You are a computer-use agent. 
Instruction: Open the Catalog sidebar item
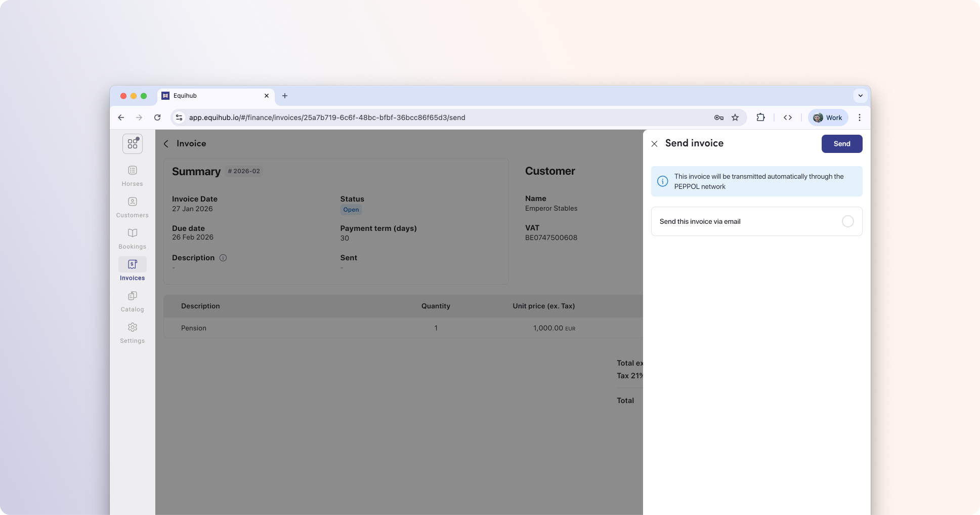(132, 301)
